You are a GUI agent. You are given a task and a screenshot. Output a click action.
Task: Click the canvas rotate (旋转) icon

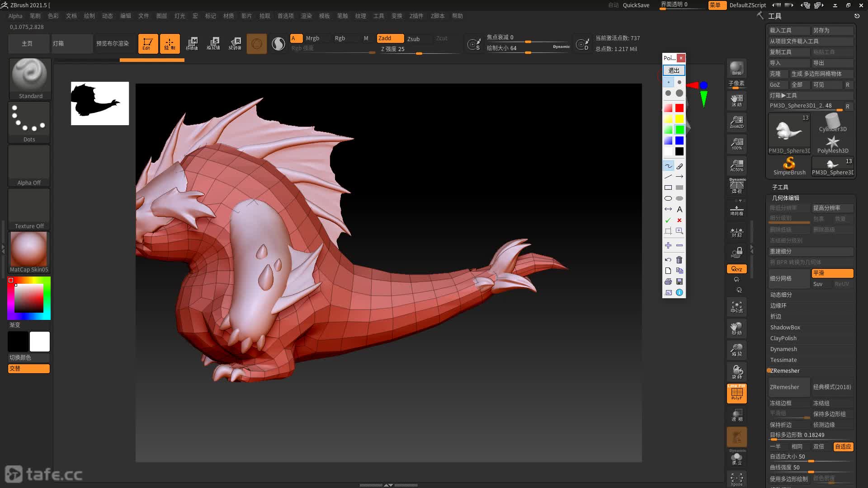[x=736, y=372]
